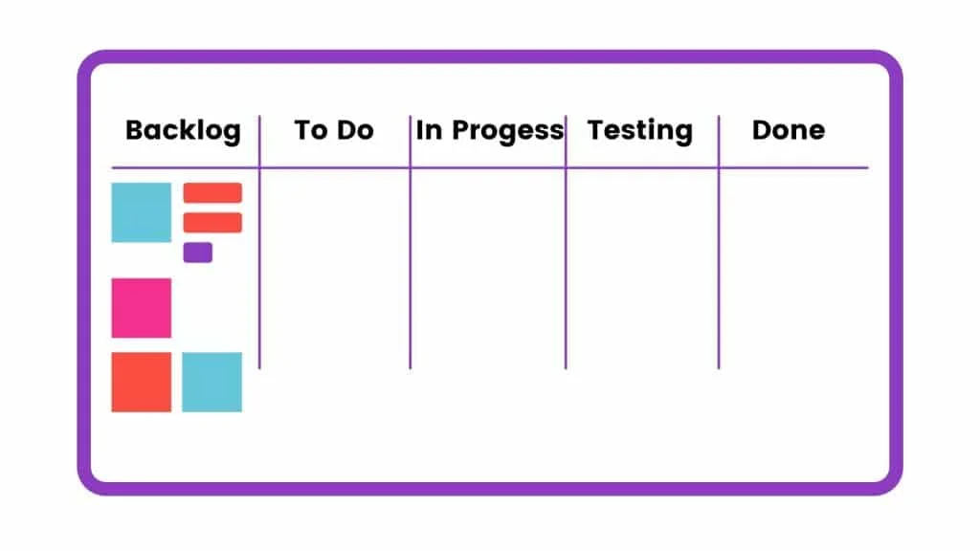This screenshot has height=551, width=980.
Task: Click the divider between Backlog and To Do
Action: click(x=259, y=268)
